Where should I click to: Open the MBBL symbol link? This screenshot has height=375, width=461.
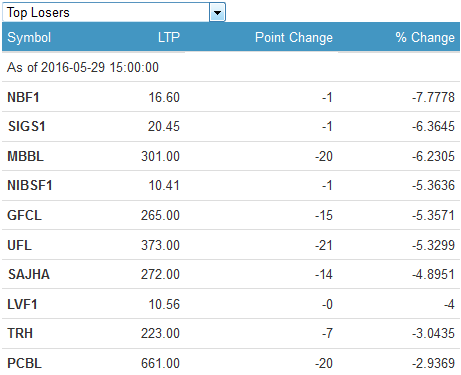25,156
